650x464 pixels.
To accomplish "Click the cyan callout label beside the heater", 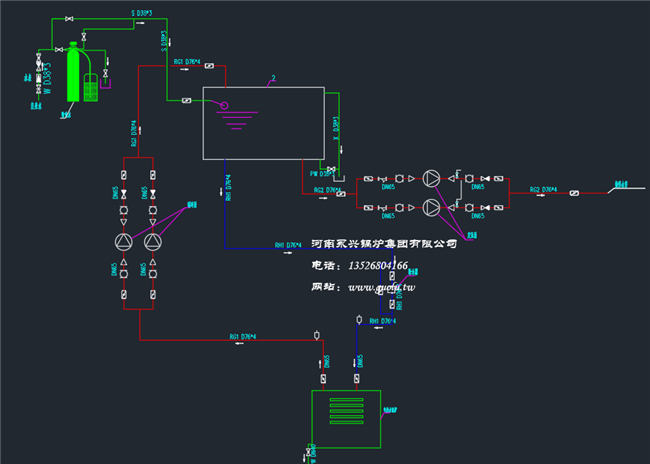I will [x=390, y=410].
